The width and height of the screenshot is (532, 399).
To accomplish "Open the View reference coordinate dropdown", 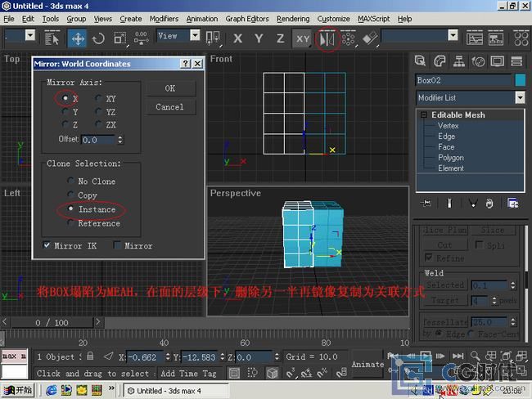I will pos(195,35).
